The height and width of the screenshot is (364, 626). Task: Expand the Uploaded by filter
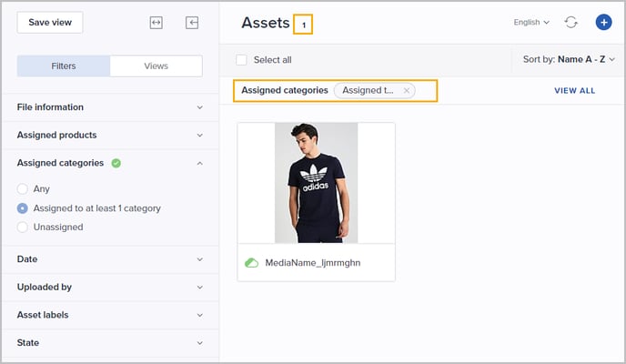[110, 288]
